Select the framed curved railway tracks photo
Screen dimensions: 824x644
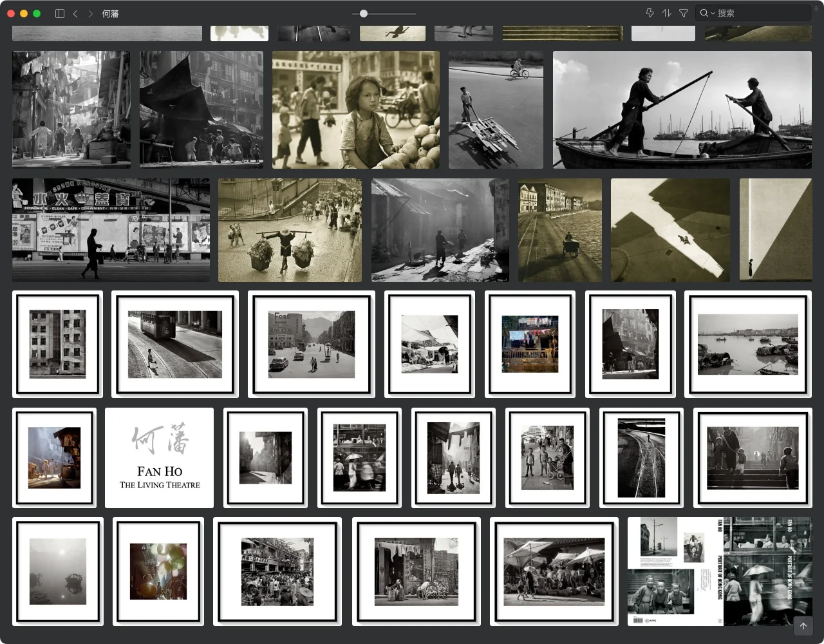(641, 458)
